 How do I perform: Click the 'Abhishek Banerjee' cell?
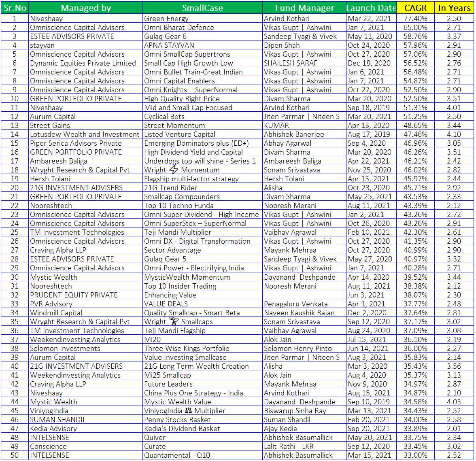tap(304, 134)
